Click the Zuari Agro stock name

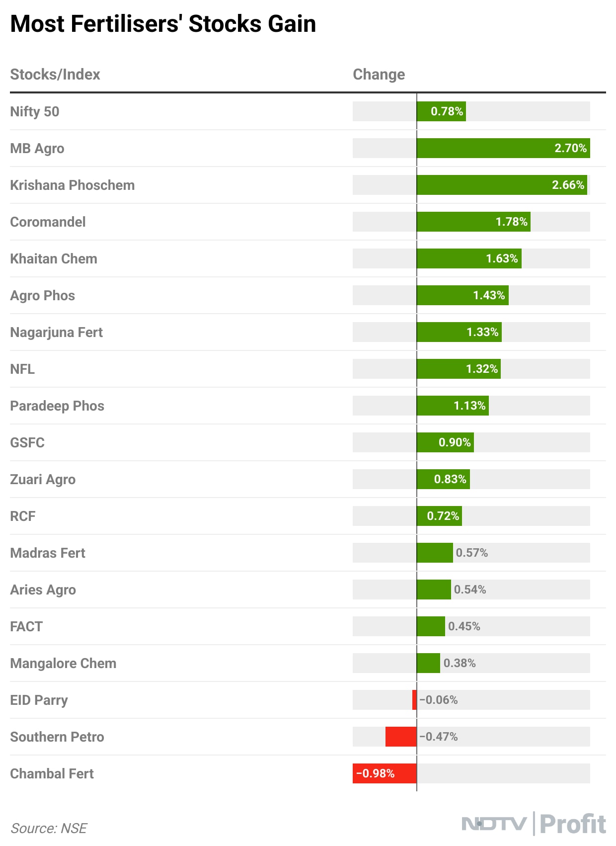[43, 479]
